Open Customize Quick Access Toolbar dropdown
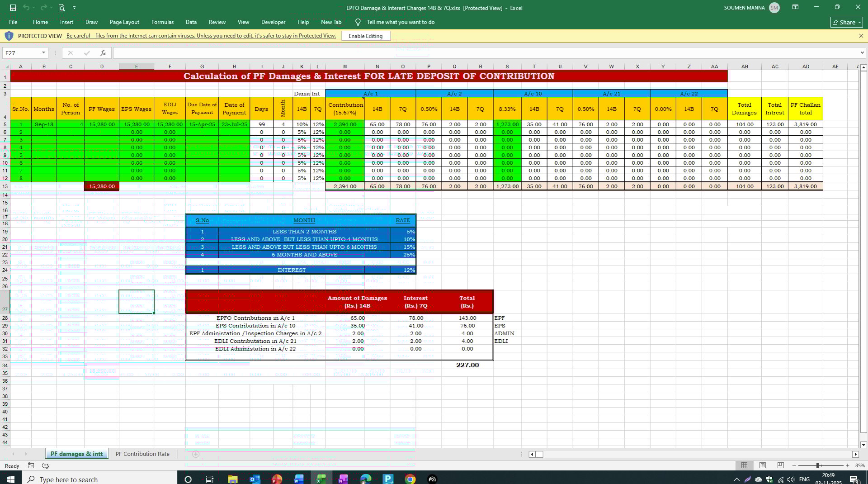 point(74,8)
